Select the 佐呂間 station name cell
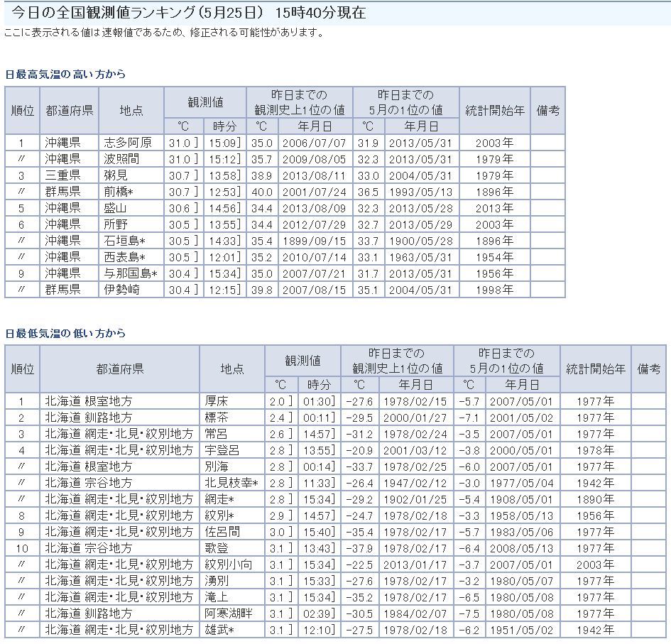 (220, 532)
